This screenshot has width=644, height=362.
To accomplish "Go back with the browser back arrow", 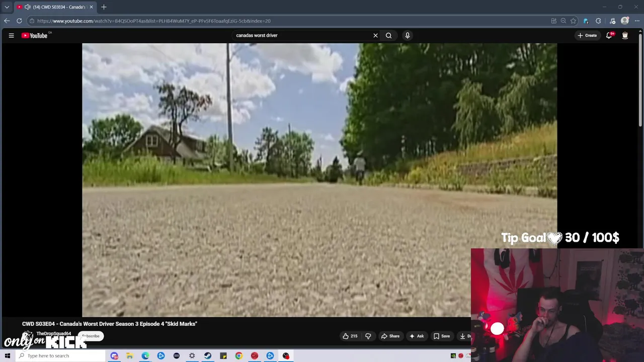I will (x=7, y=21).
